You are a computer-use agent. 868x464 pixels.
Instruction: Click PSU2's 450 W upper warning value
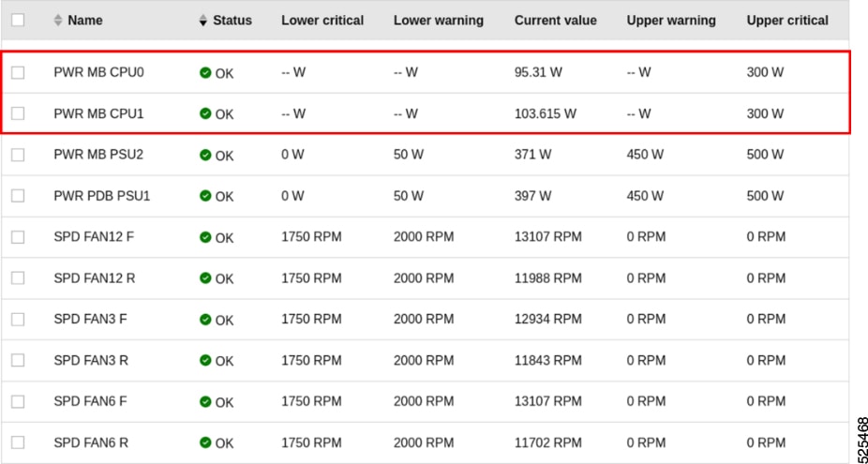tap(645, 155)
